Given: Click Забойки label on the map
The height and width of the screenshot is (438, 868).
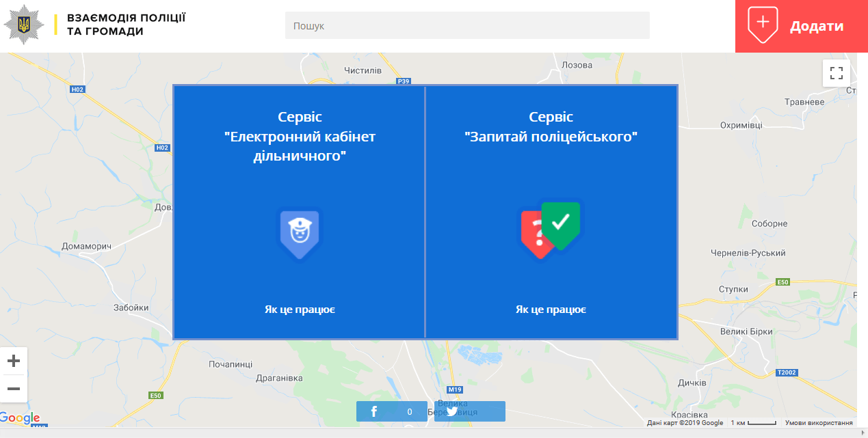Looking at the screenshot, I should (131, 307).
